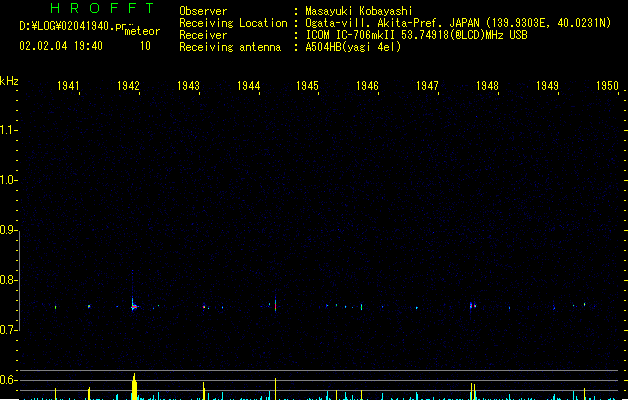Image resolution: width=629 pixels, height=400 pixels.
Task: Click the 1943 time axis marker
Action: click(x=188, y=86)
